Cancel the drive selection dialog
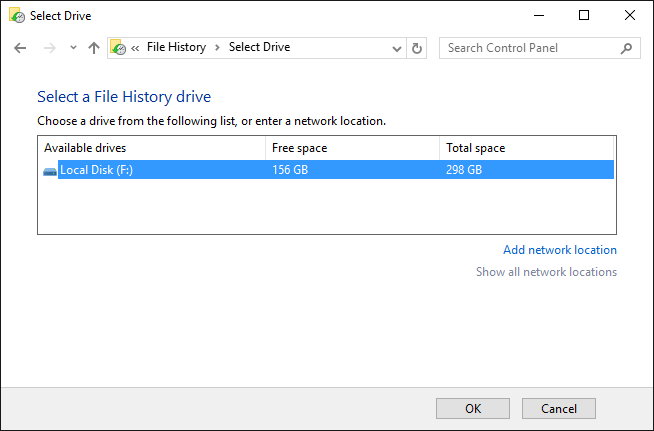This screenshot has height=431, width=654. pyautogui.click(x=559, y=408)
